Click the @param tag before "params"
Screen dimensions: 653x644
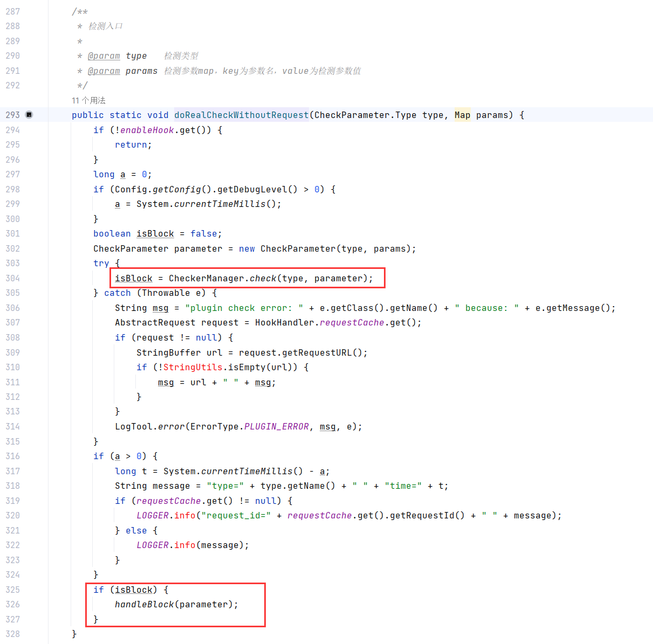(x=104, y=71)
